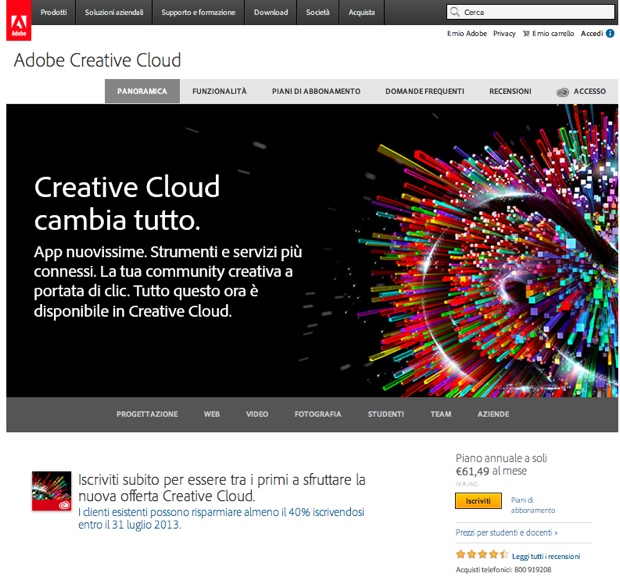The height and width of the screenshot is (581, 620).
Task: Click the 'Creative Cloud cambia tutto.' headline
Action: 127,203
